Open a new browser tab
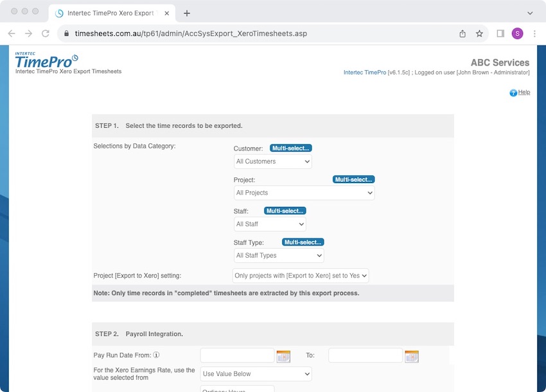546x392 pixels. [x=187, y=13]
